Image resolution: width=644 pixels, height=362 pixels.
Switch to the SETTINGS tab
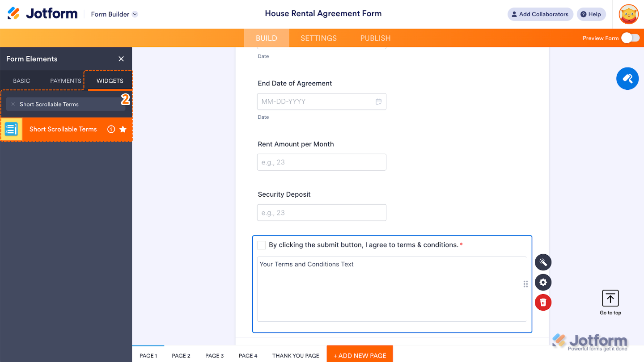[x=318, y=38]
